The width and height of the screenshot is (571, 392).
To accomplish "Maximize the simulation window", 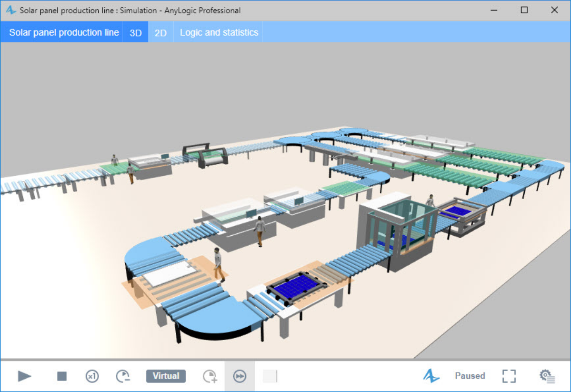I will coord(524,10).
